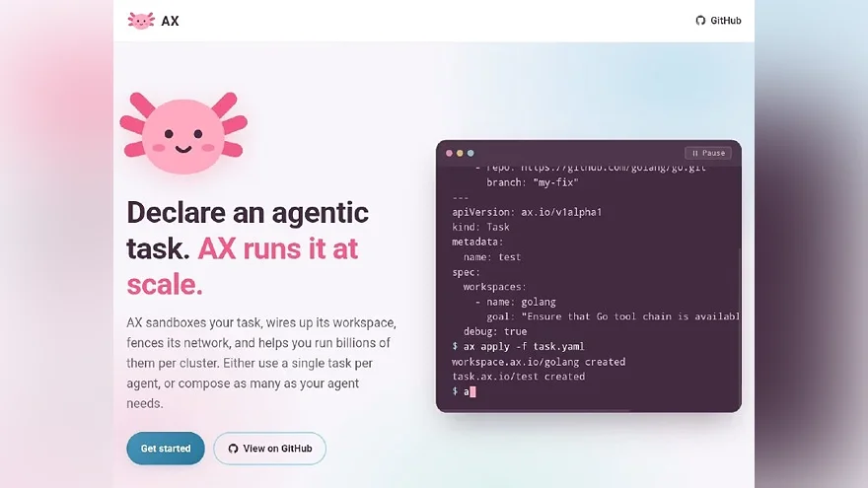
Task: Click the 'AX sandboxes your task' paragraph
Action: coord(261,363)
